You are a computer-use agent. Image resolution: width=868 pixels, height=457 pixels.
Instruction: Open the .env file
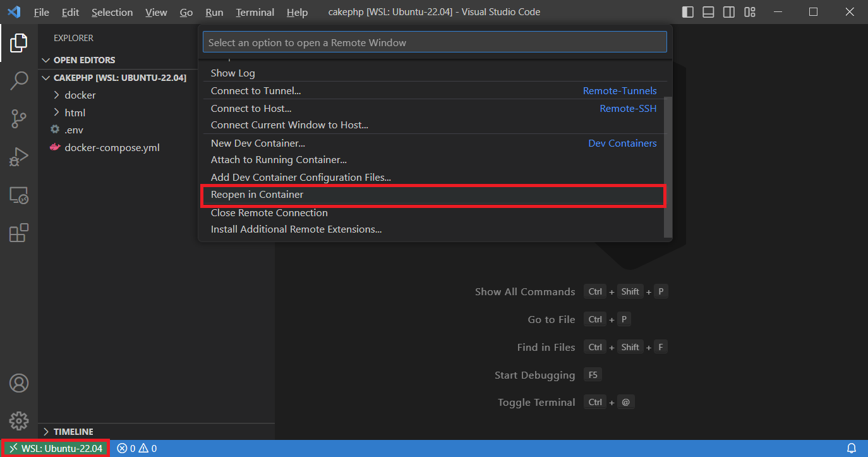click(x=74, y=130)
